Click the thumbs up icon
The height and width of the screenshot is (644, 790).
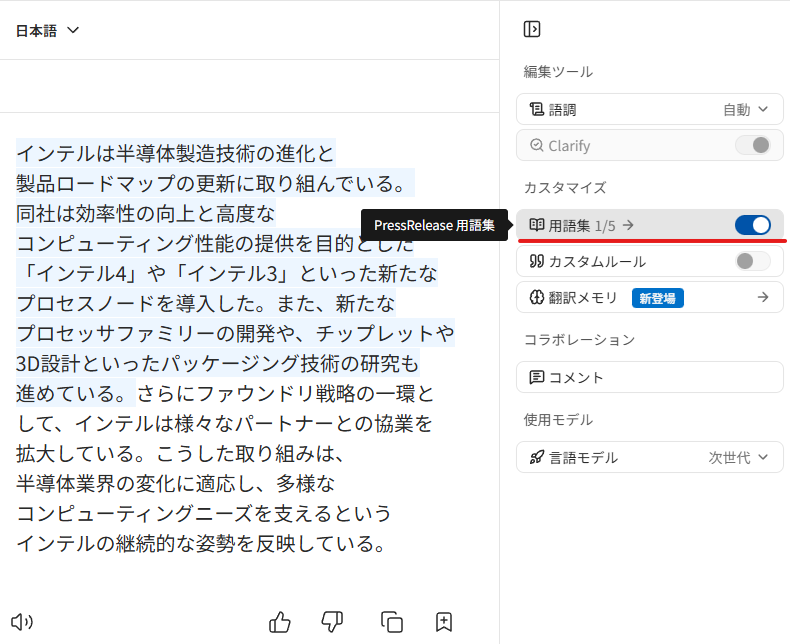[x=280, y=622]
